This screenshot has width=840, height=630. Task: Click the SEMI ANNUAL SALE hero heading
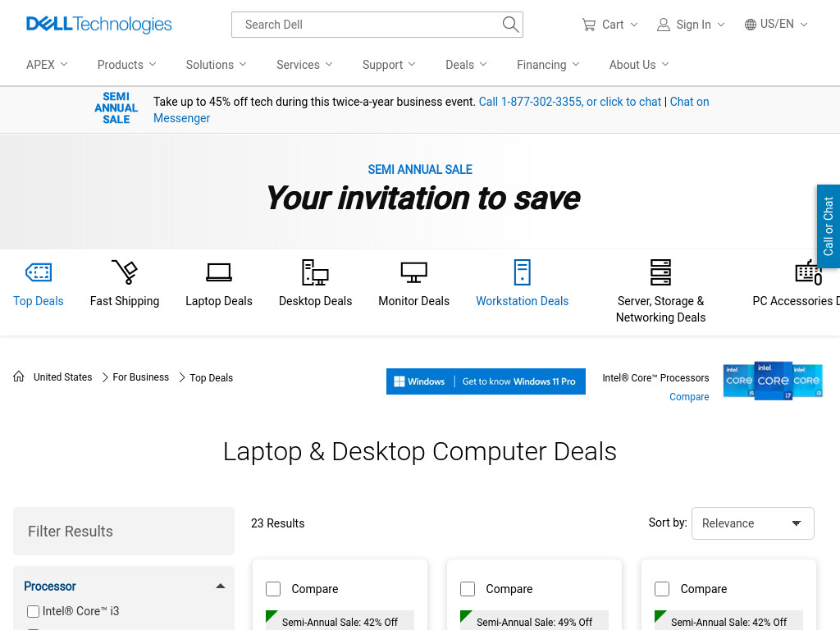click(420, 170)
